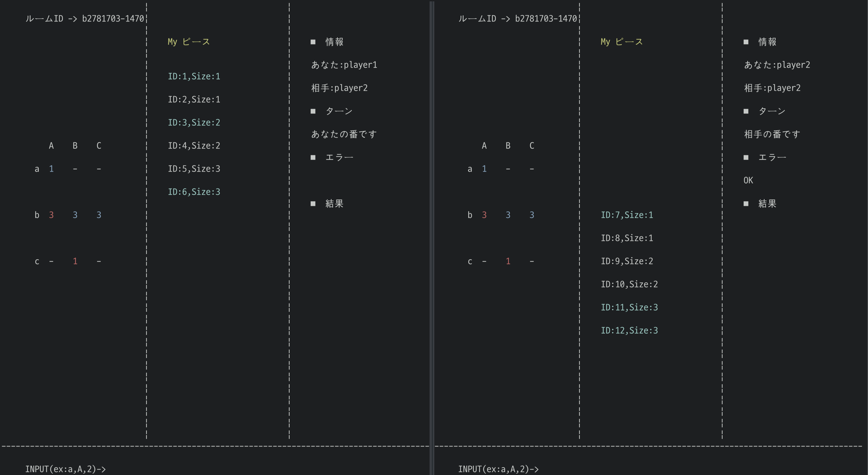Select piece ID:1,Size:1 from My ピース list
The width and height of the screenshot is (868, 475).
tap(194, 76)
